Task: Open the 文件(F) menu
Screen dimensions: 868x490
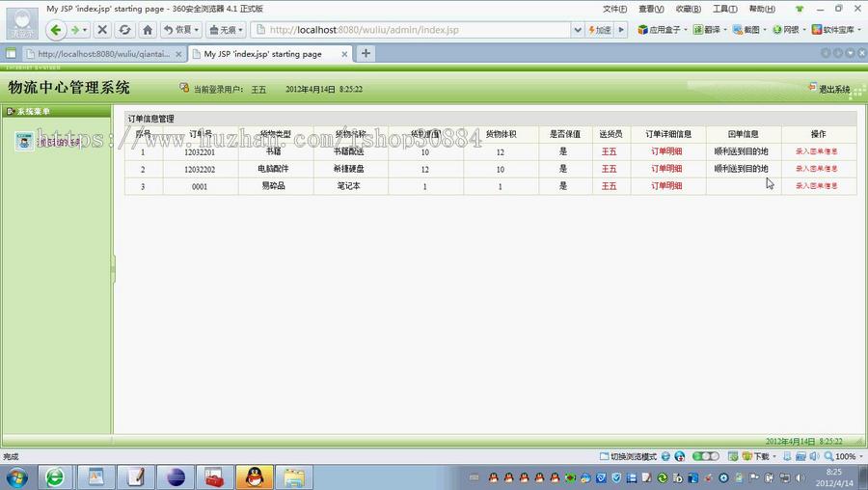Action: click(614, 9)
